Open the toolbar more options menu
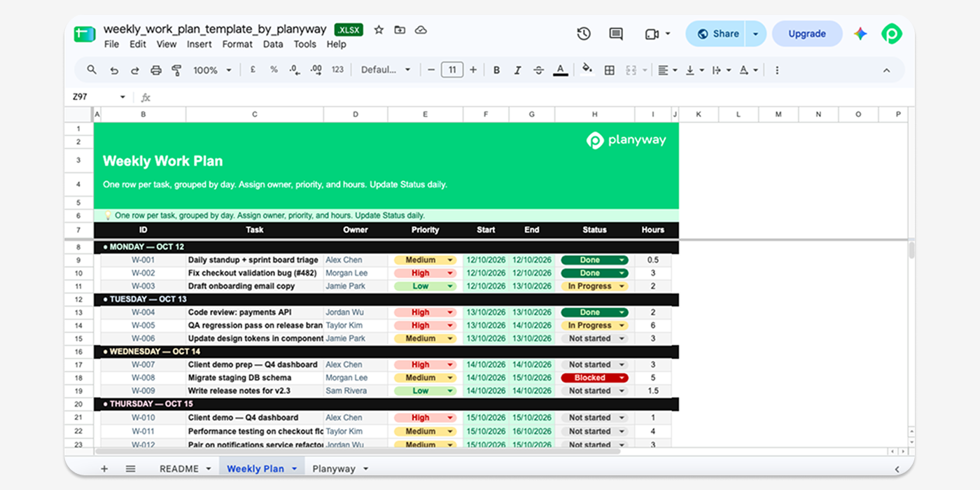This screenshot has width=980, height=490. coord(777,70)
